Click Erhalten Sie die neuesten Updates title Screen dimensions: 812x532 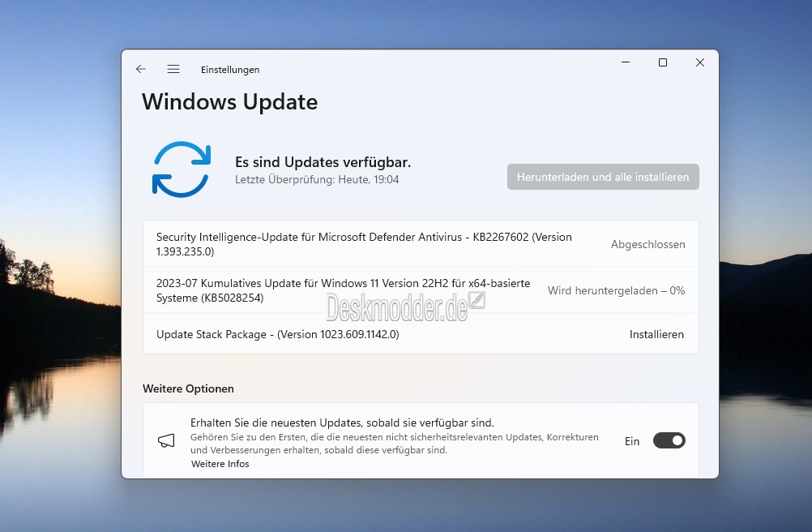(x=342, y=423)
